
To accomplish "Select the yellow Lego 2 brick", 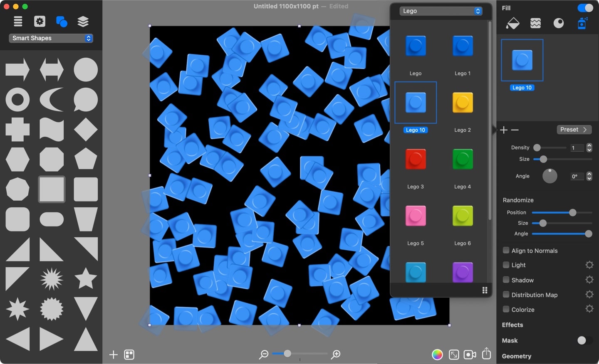I will click(463, 103).
